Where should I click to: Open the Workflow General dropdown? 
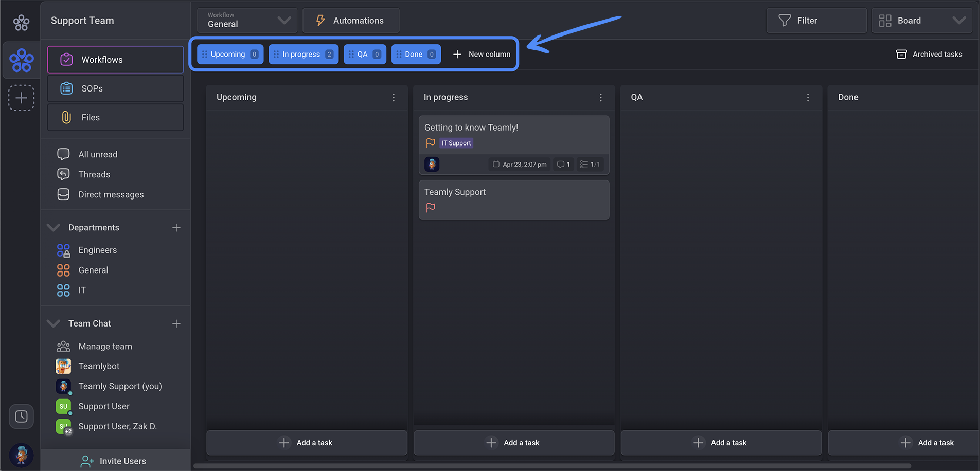point(247,21)
